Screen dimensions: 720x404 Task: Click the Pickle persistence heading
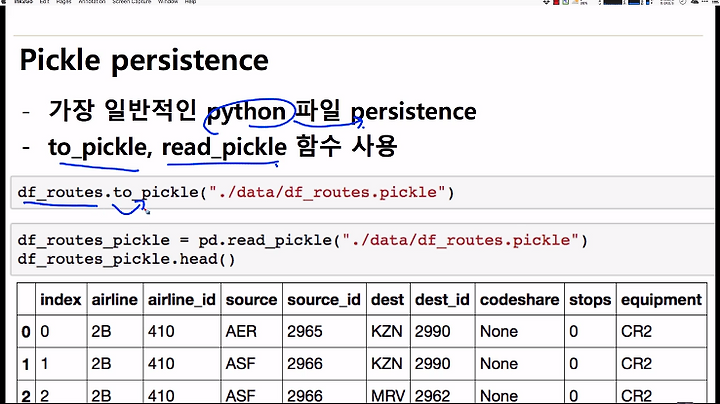tap(144, 60)
